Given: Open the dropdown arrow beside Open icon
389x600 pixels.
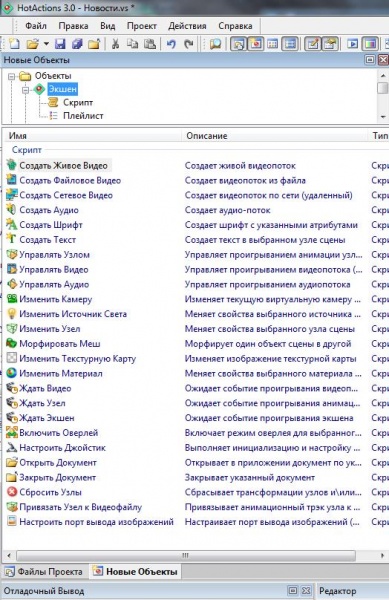Looking at the screenshot, I should pyautogui.click(x=46, y=44).
